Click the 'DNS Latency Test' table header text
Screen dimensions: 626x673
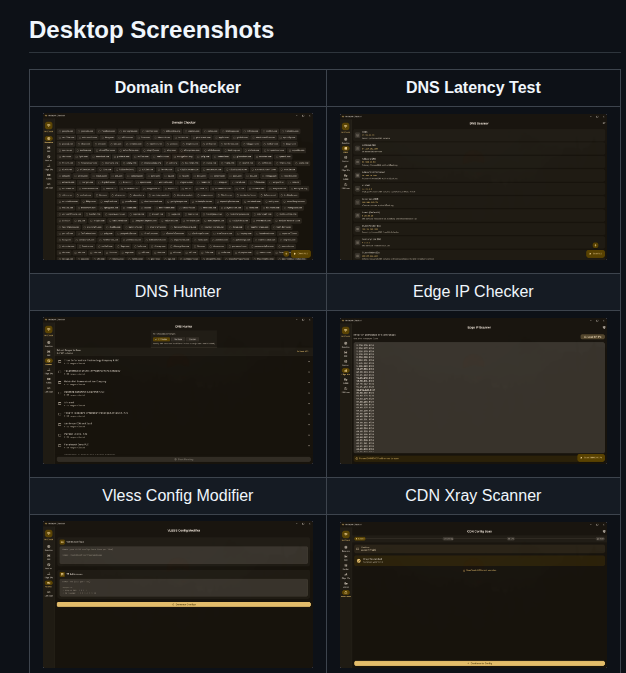coord(473,88)
